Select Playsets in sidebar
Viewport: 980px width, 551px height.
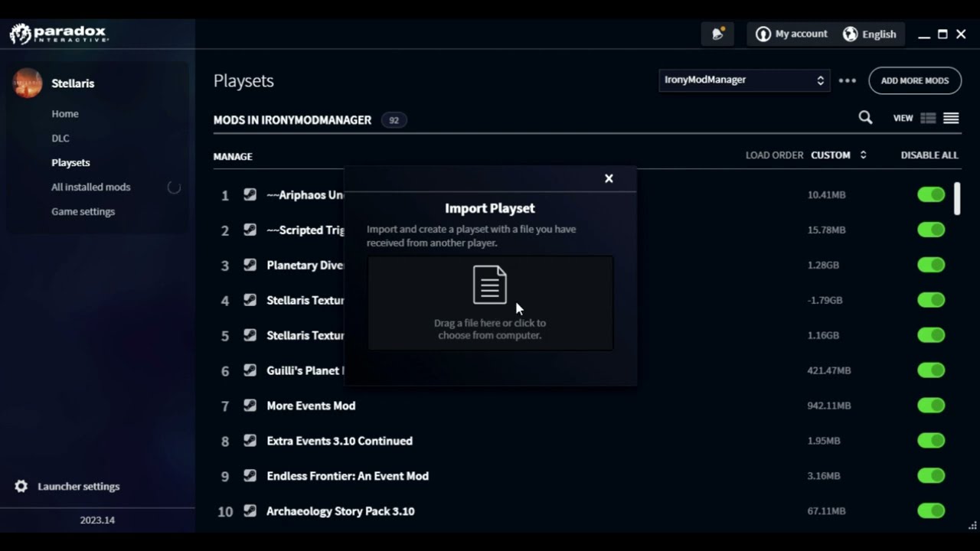[70, 162]
